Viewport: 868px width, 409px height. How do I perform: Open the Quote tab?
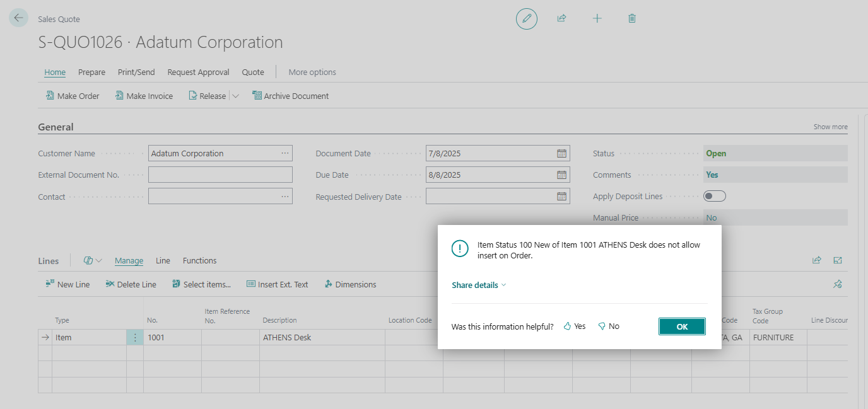pyautogui.click(x=253, y=72)
